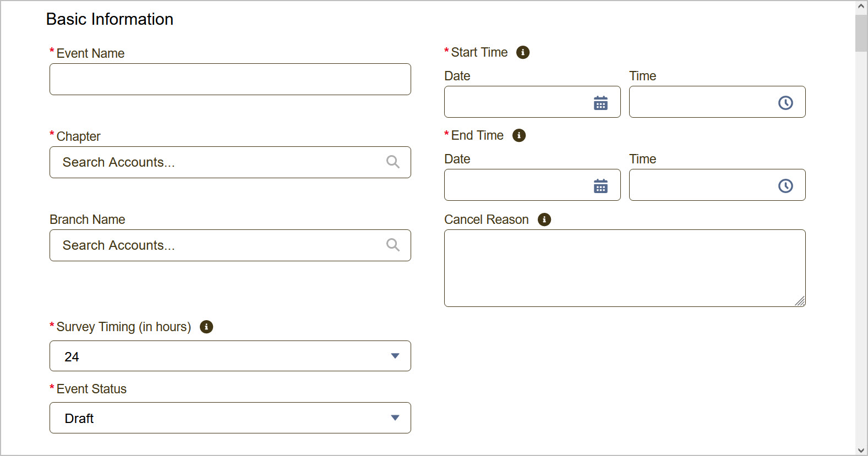This screenshot has width=868, height=456.
Task: Show the Cancel Reason info tooltip
Action: click(544, 219)
